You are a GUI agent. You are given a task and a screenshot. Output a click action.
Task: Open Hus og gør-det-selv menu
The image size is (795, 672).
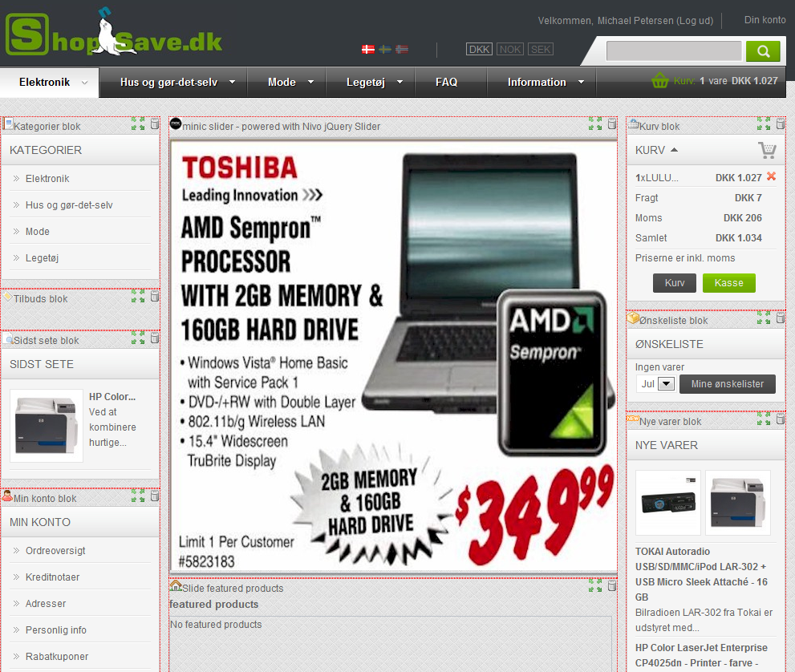tap(168, 82)
